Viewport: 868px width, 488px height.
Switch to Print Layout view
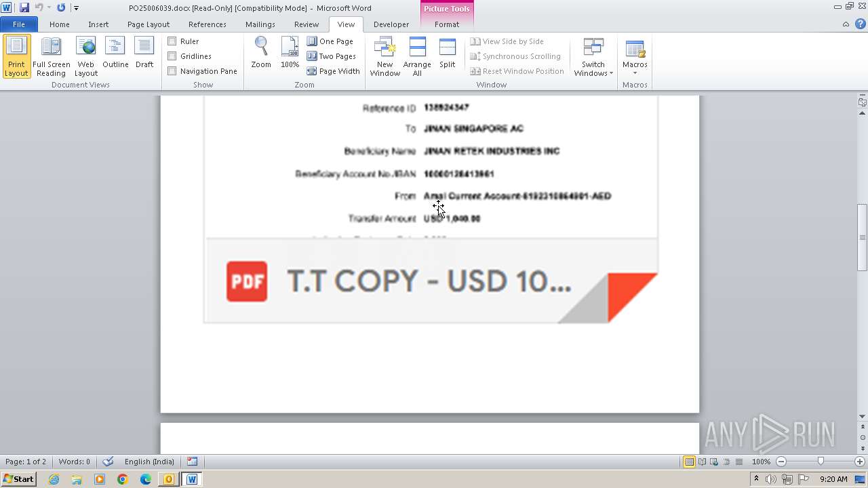[16, 56]
